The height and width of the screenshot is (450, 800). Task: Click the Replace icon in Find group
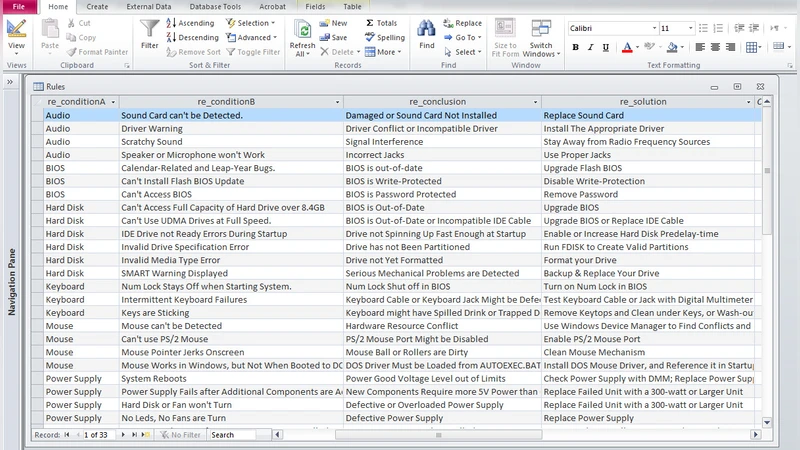[x=462, y=23]
